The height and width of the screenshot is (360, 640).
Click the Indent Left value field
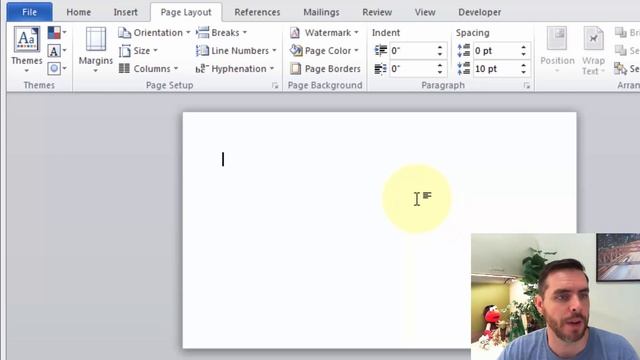click(x=412, y=51)
